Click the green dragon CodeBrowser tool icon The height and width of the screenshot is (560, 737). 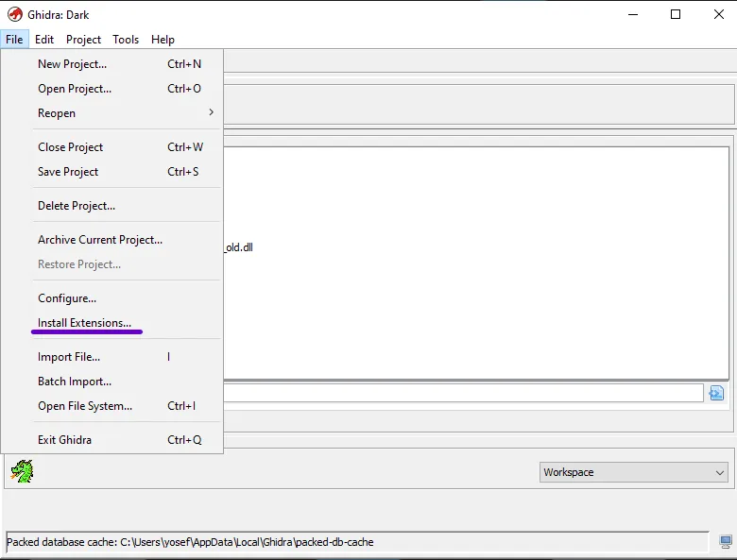22,471
